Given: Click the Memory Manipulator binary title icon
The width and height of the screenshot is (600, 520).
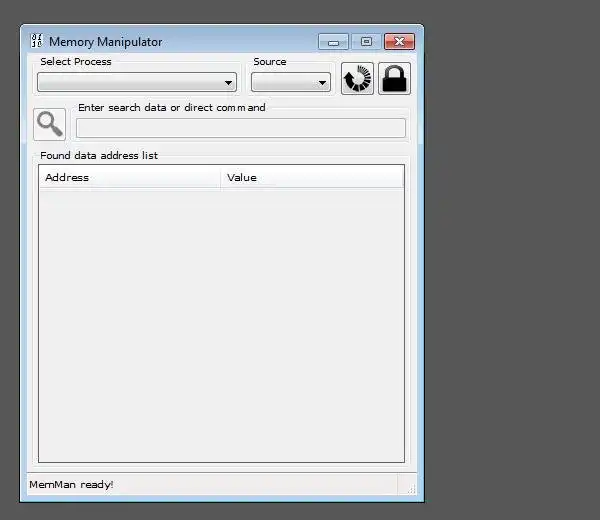Looking at the screenshot, I should (x=37, y=41).
